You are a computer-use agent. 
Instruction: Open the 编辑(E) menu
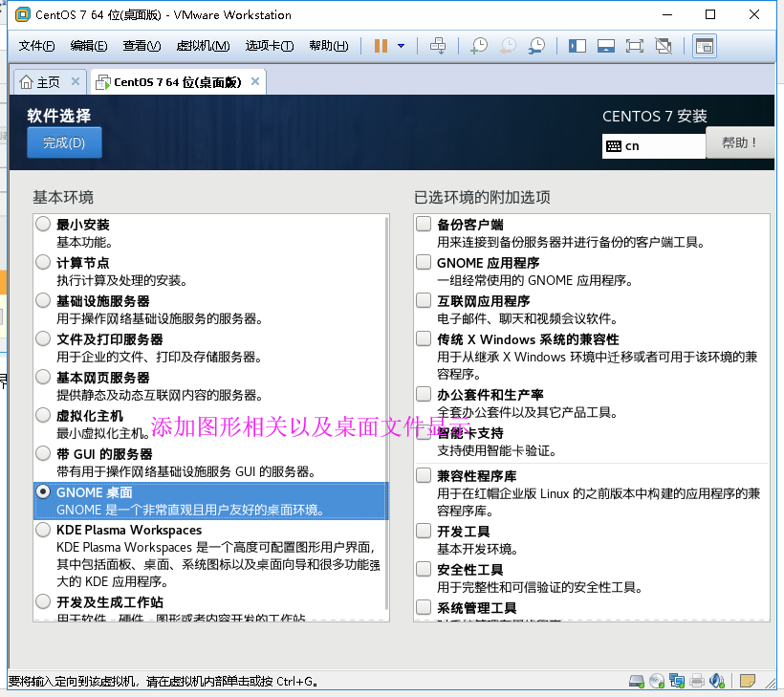(89, 46)
